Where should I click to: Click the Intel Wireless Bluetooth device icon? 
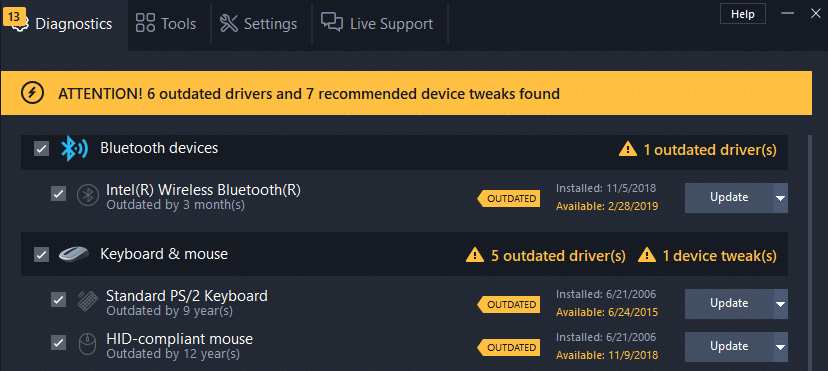88,195
